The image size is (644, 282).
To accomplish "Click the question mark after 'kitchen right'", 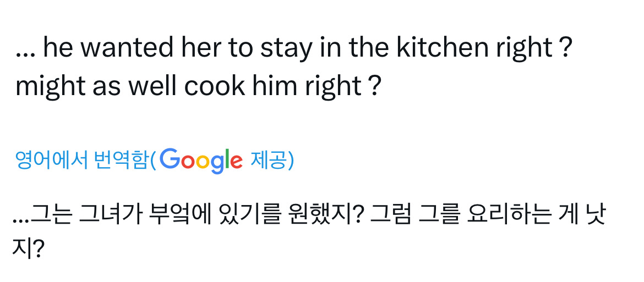I will [x=565, y=48].
